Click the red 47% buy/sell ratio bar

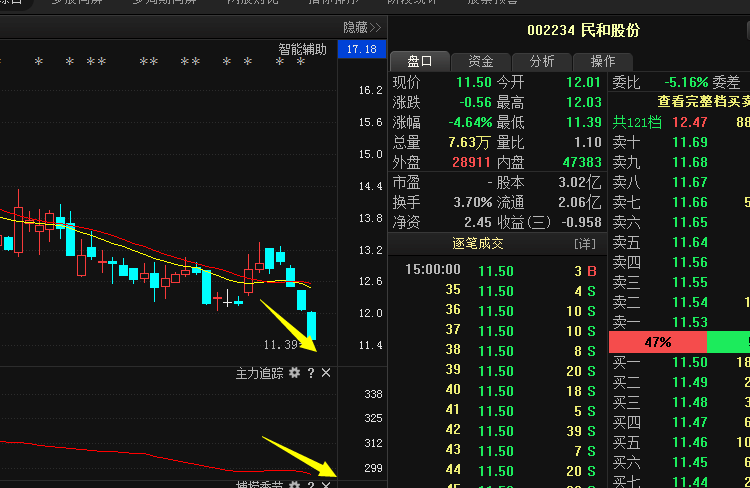pos(658,342)
